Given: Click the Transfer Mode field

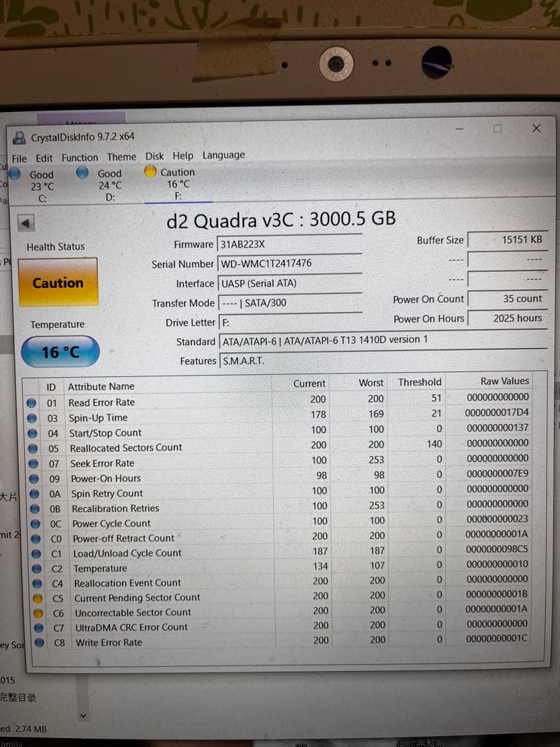Looking at the screenshot, I should (290, 302).
